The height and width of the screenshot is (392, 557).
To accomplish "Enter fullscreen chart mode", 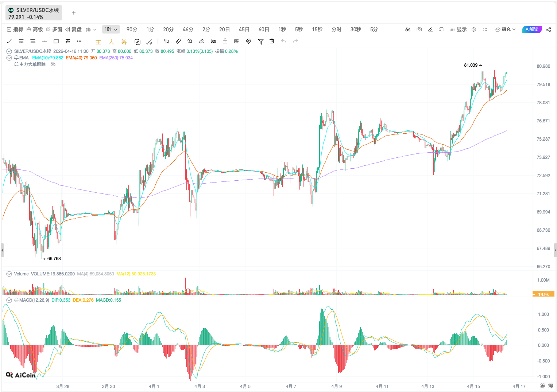I will click(x=485, y=30).
